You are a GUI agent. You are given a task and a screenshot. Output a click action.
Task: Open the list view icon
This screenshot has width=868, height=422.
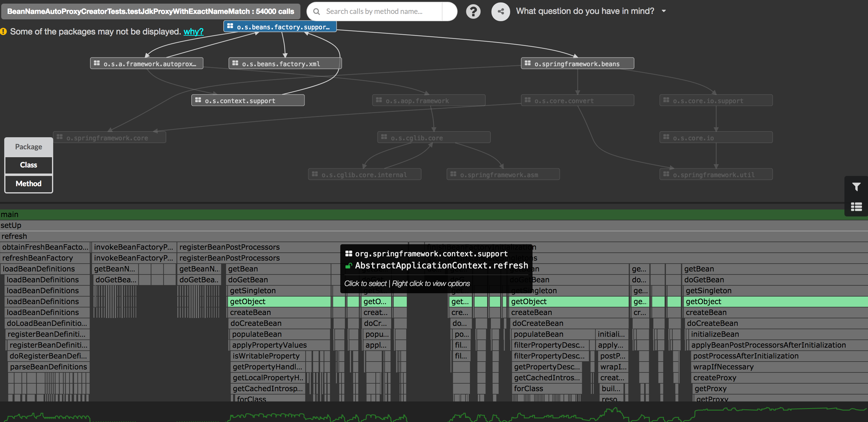click(x=856, y=207)
